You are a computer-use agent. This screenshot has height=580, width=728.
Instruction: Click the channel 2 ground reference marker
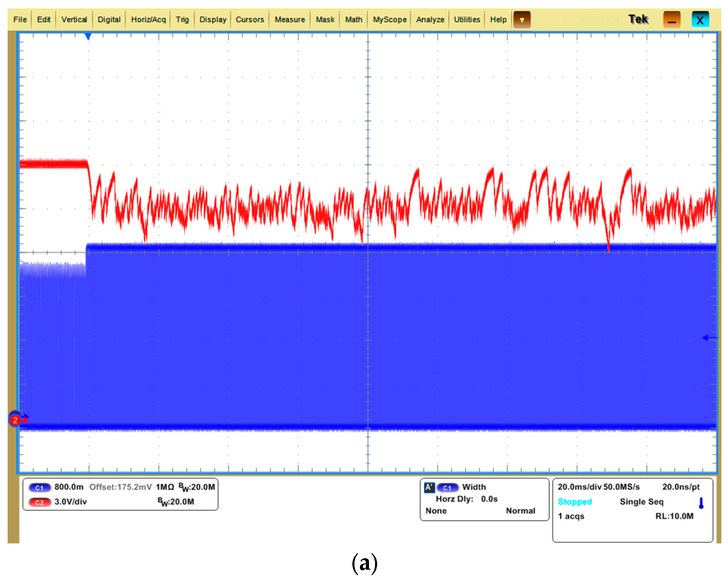[15, 420]
